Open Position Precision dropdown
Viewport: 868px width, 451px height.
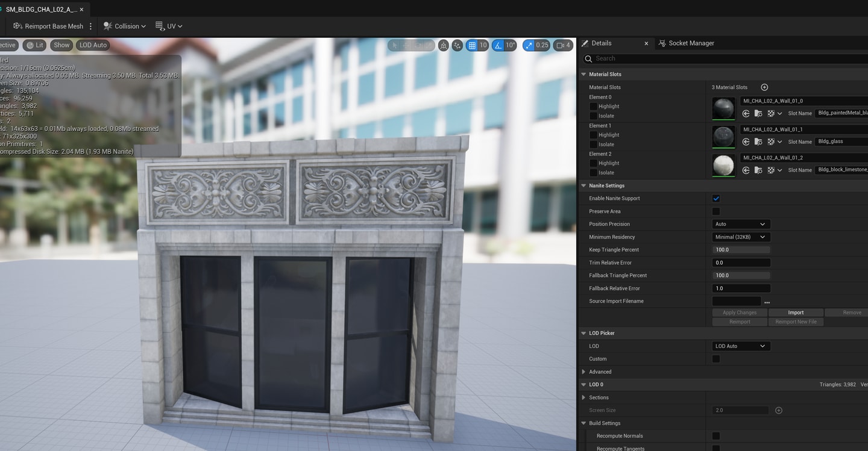pyautogui.click(x=741, y=224)
